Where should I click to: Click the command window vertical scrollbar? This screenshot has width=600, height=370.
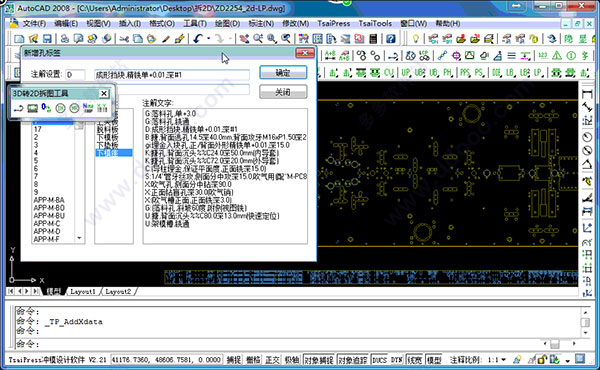point(585,323)
